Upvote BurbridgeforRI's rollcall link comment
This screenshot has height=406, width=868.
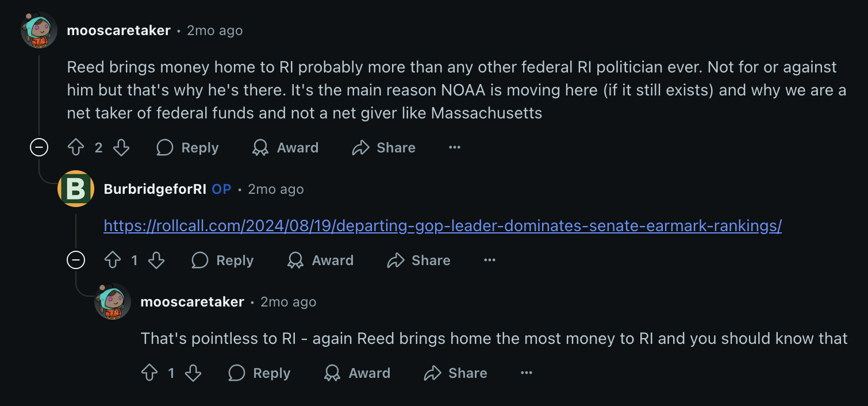[x=113, y=261]
